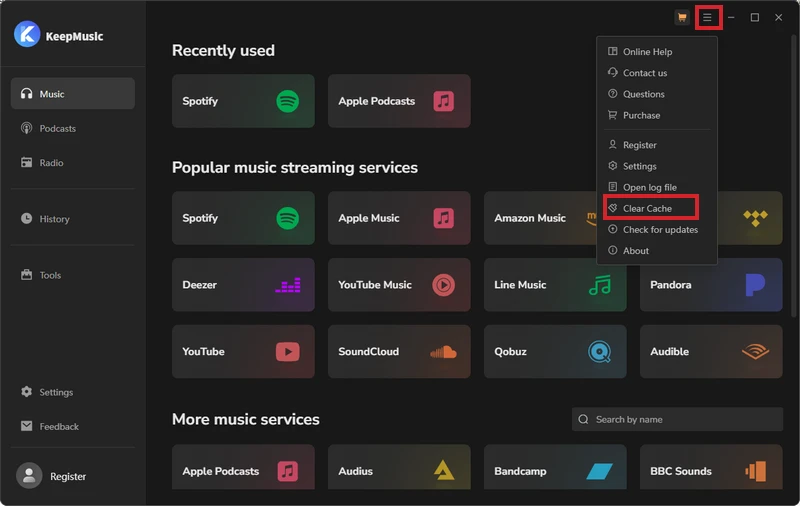Click the Line Music note icon

click(599, 285)
